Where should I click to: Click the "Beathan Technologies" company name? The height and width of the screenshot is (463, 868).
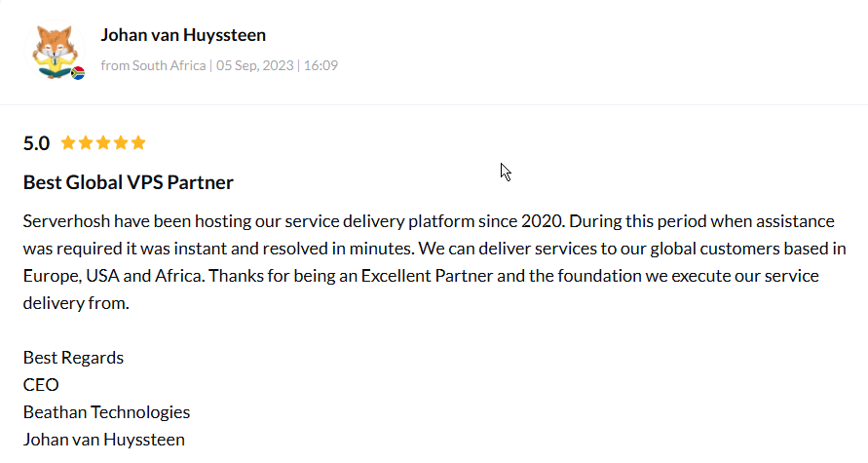[x=106, y=411]
